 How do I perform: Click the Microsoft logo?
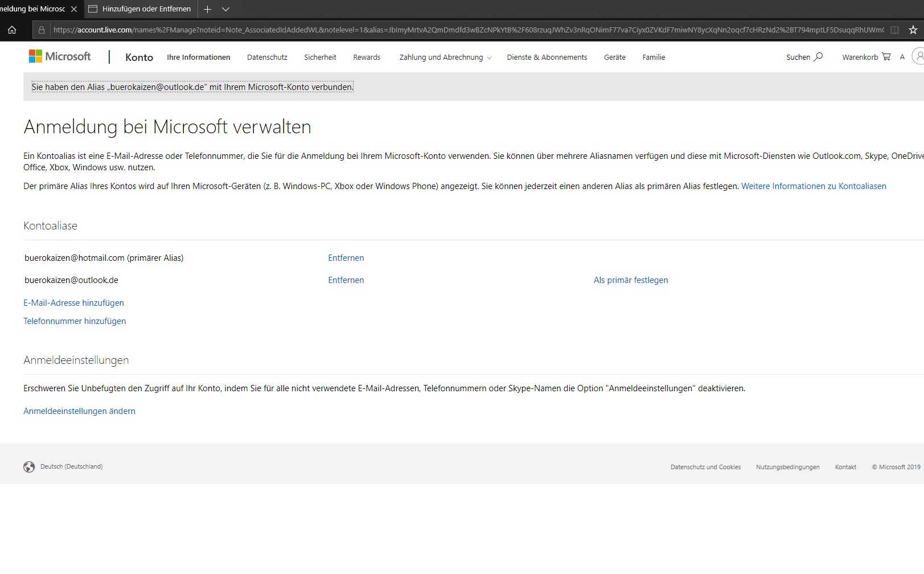(x=60, y=56)
